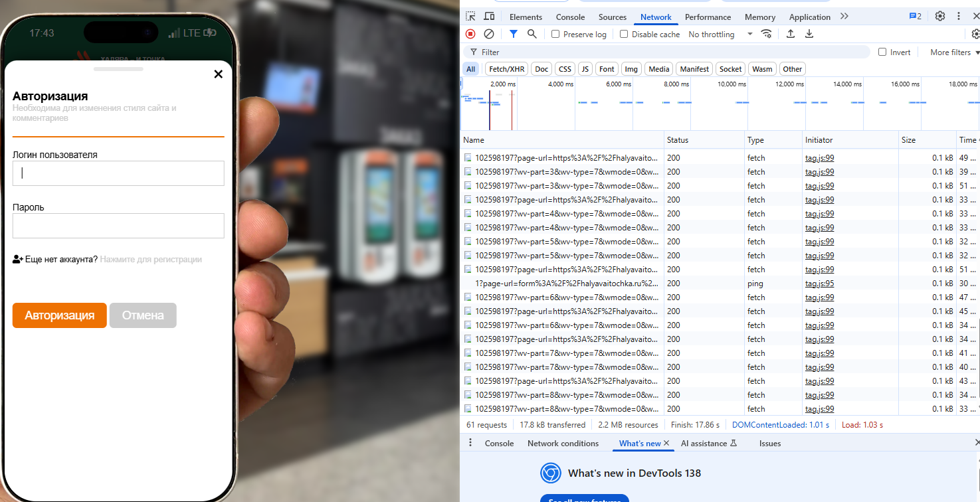Select the 1?page-url=form ping request row
The image size is (980, 502).
coord(720,284)
